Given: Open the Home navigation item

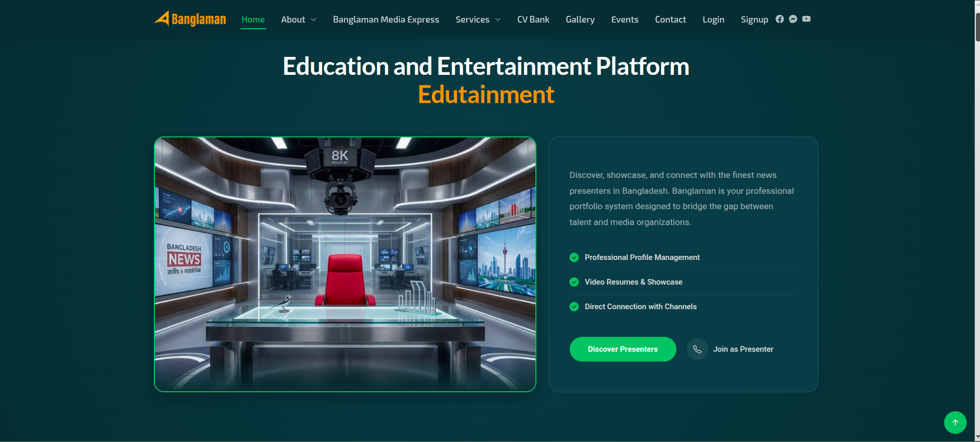Looking at the screenshot, I should (253, 19).
